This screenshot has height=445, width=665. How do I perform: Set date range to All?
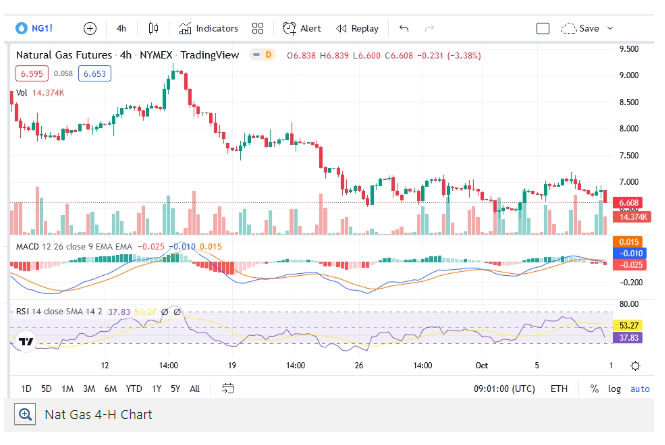click(195, 389)
